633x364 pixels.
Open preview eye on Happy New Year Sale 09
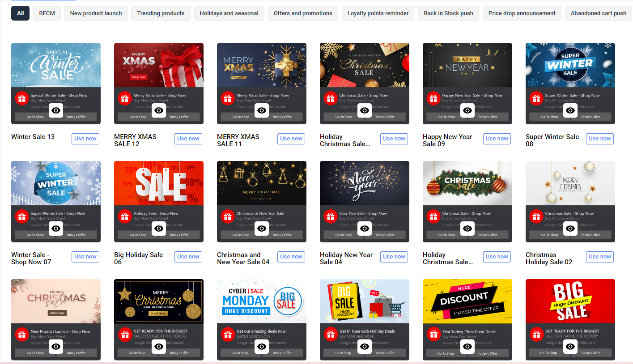pyautogui.click(x=467, y=110)
